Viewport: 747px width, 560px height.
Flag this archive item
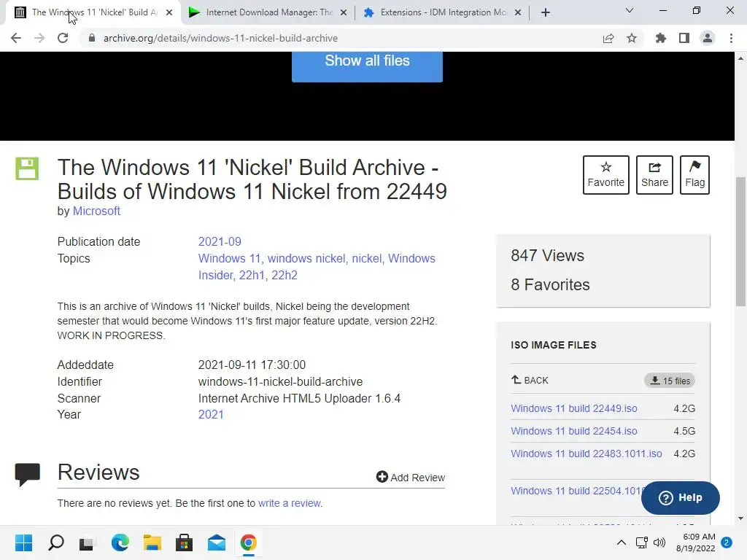[694, 175]
